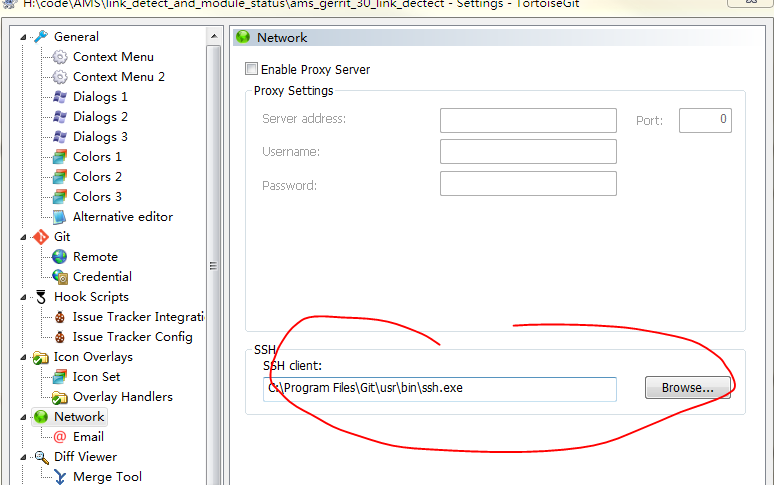Open Issue Tracker Config page
774x485 pixels.
[133, 337]
